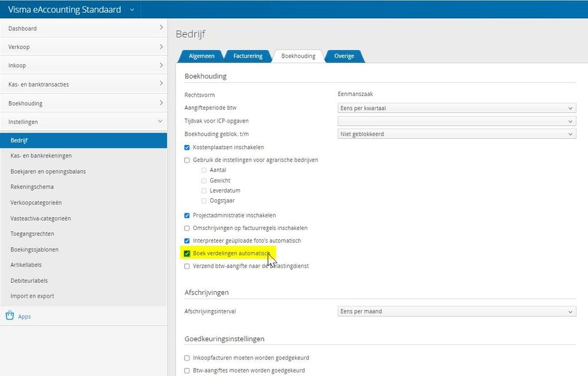This screenshot has width=588, height=376.
Task: Click the Goedkeuringsinstellingen section heading
Action: pyautogui.click(x=224, y=339)
